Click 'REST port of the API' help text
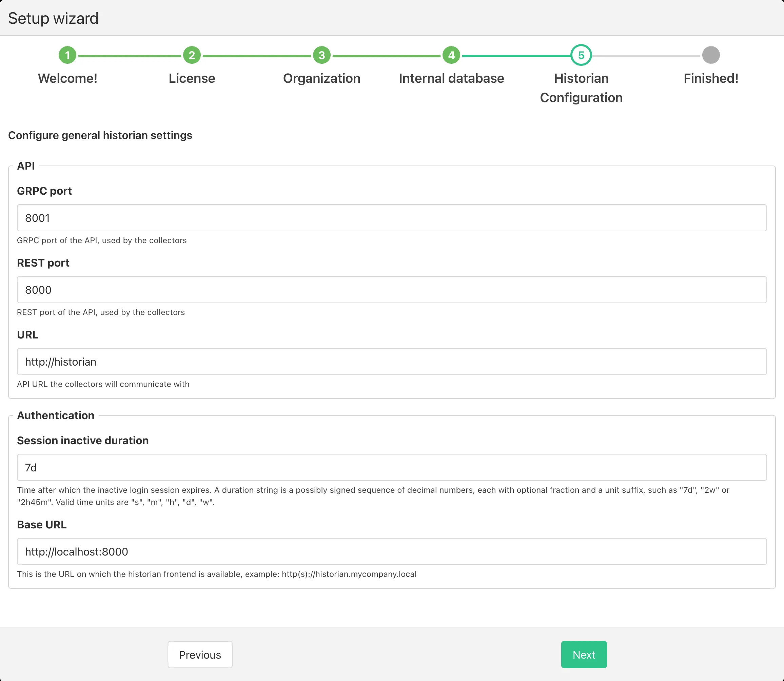Screen dimensions: 784x681 tap(101, 312)
